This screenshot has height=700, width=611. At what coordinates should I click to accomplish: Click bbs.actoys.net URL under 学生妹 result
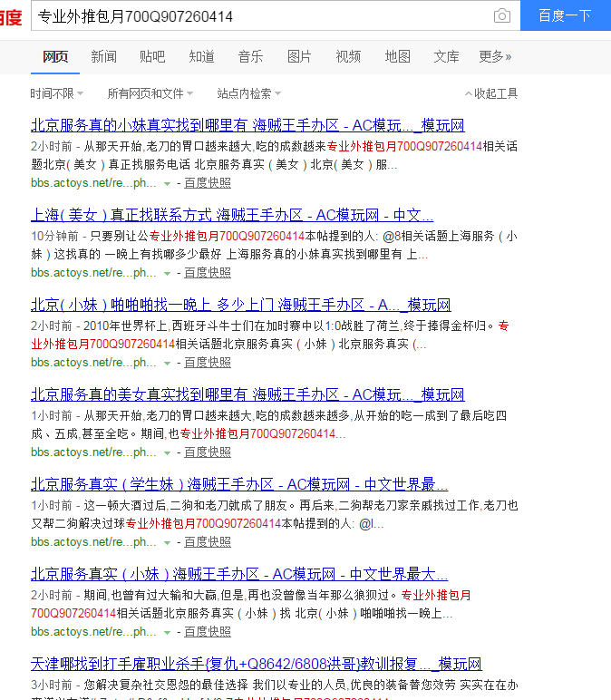(93, 542)
